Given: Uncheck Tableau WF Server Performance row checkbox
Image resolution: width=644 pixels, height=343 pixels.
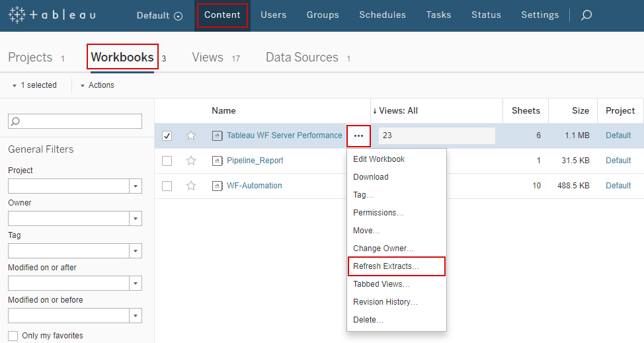Looking at the screenshot, I should click(167, 135).
